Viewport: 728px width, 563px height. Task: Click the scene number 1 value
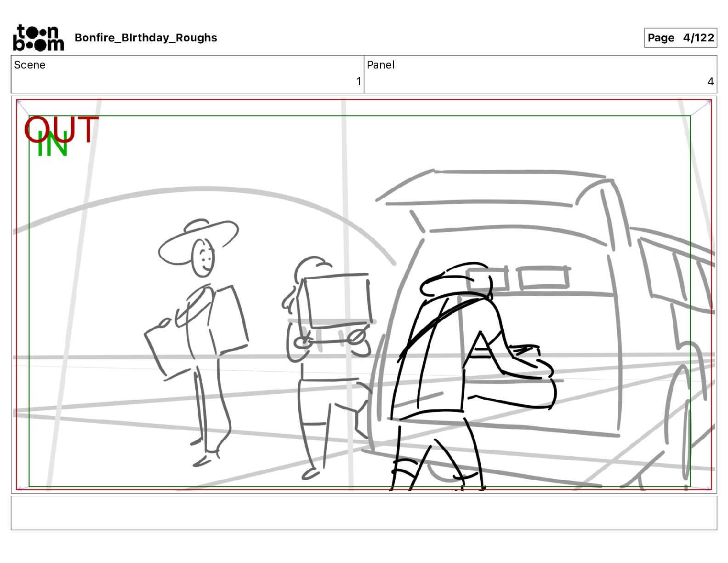(358, 81)
